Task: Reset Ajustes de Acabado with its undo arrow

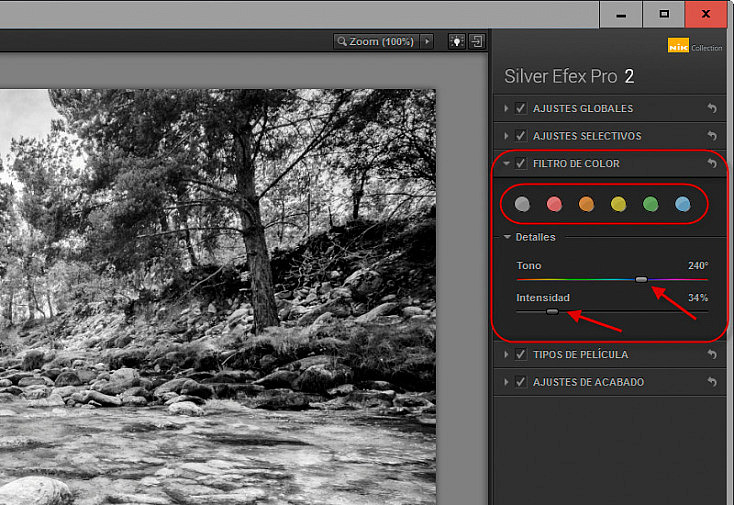Action: [x=712, y=382]
